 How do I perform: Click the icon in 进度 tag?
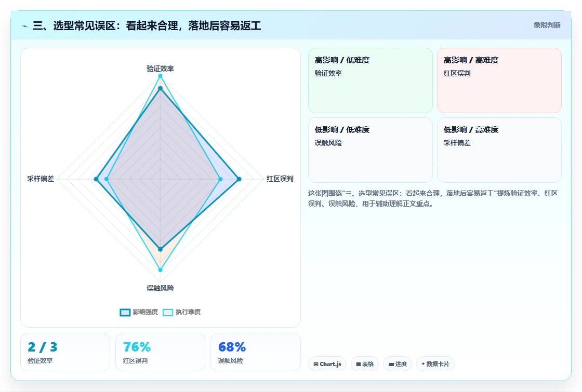pyautogui.click(x=391, y=364)
